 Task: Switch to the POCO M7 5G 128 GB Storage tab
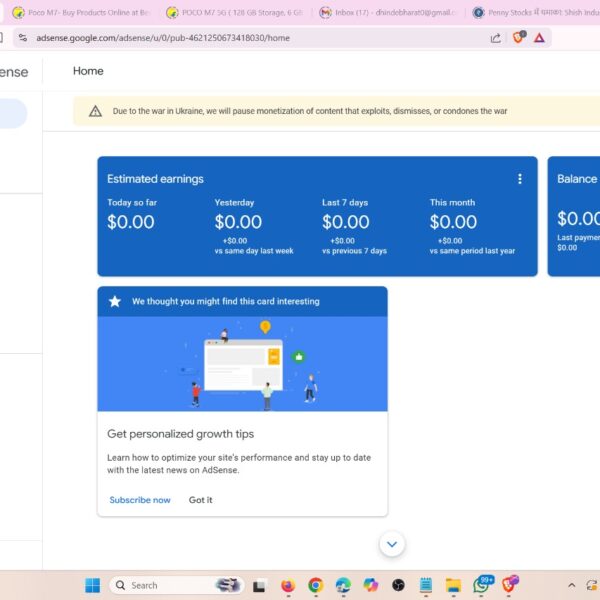(x=235, y=13)
